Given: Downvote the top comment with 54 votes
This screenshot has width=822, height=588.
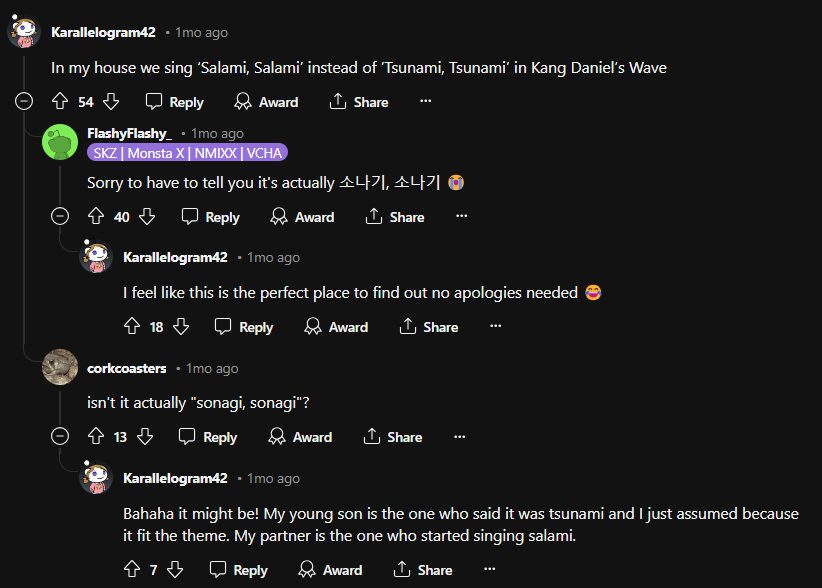Looking at the screenshot, I should (x=111, y=101).
